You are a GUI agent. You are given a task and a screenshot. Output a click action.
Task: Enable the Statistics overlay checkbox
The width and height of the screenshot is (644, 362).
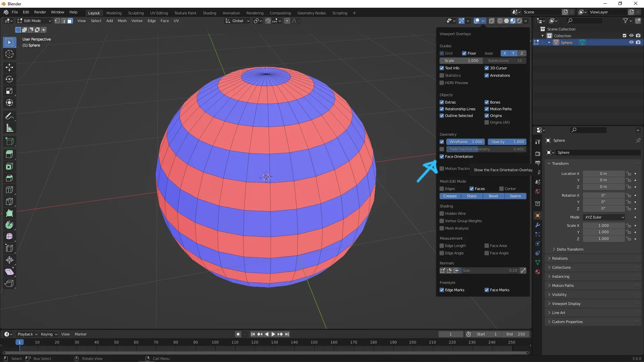[x=442, y=75]
